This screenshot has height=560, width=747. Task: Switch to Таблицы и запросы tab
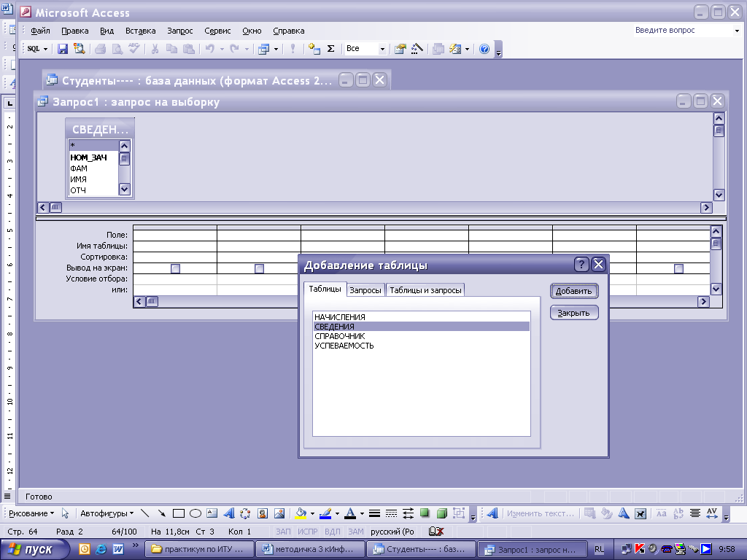tap(425, 290)
